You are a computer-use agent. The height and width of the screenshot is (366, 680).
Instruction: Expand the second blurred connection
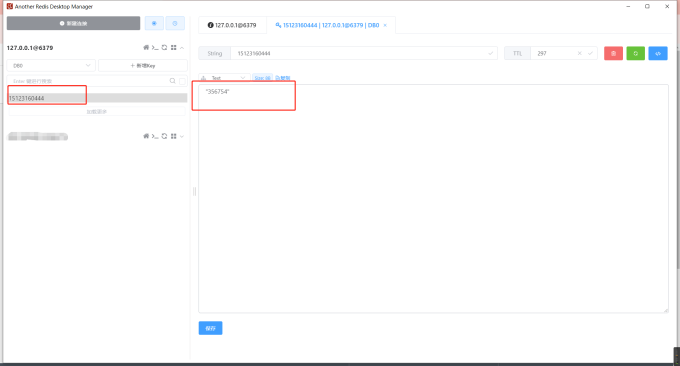click(182, 136)
